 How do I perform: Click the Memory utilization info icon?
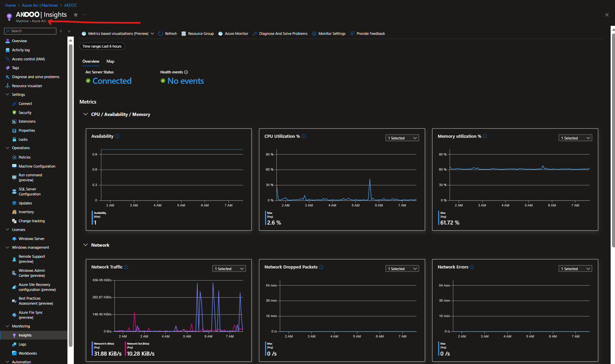pyautogui.click(x=485, y=136)
